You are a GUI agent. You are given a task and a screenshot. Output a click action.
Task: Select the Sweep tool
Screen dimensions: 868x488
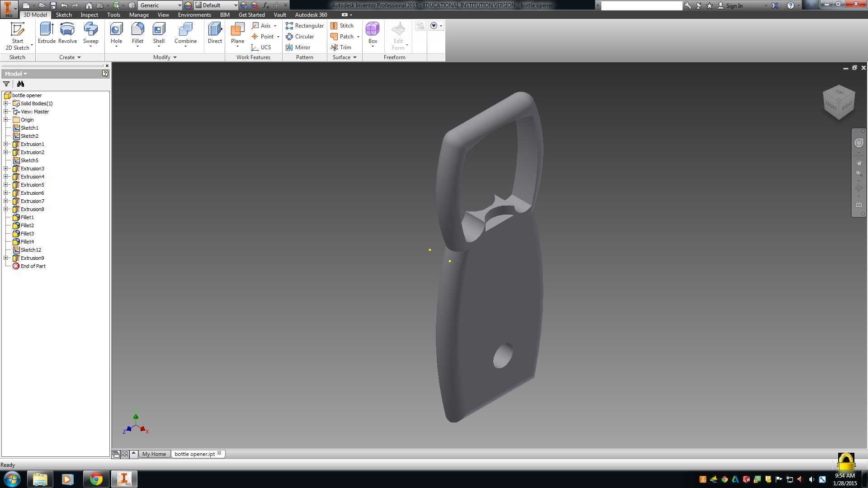click(90, 34)
